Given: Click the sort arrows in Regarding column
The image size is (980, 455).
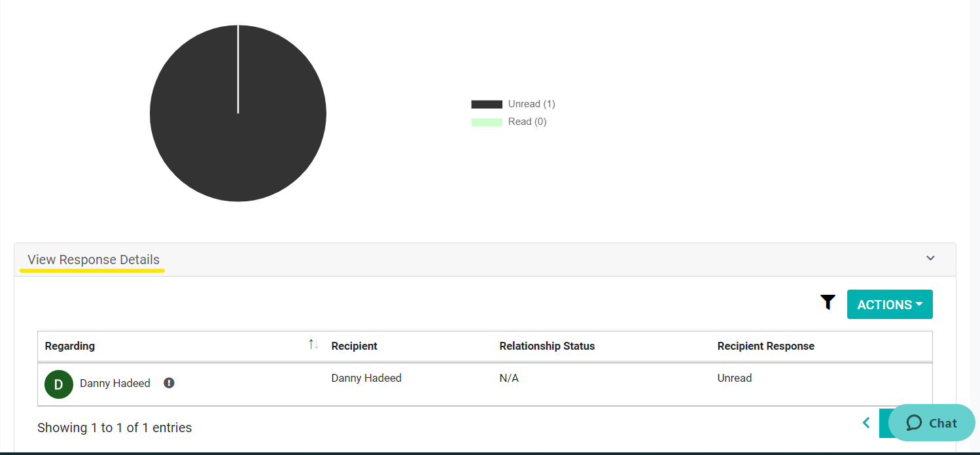Looking at the screenshot, I should click(313, 345).
